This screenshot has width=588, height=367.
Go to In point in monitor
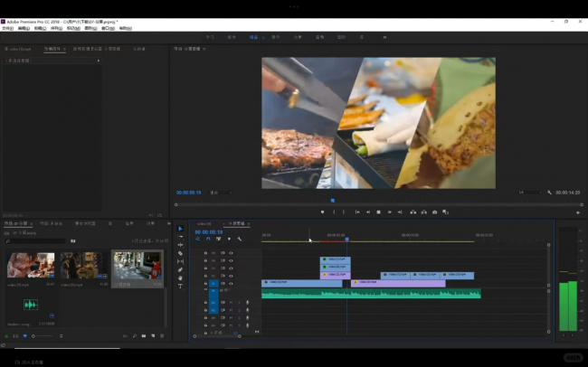[x=357, y=212]
